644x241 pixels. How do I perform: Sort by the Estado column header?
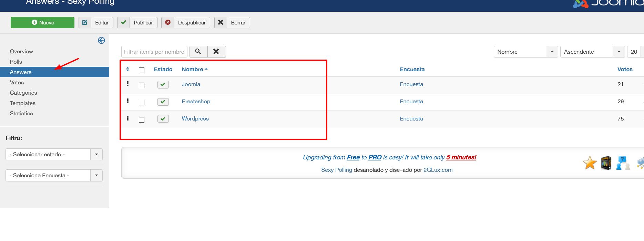tap(163, 69)
